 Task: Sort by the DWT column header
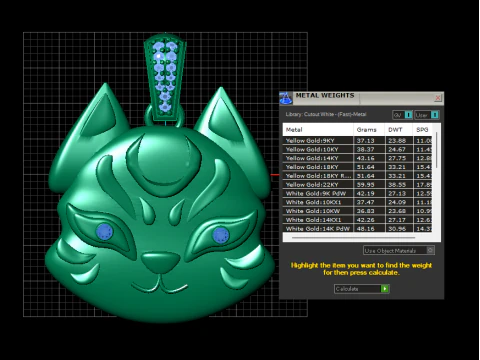pos(398,130)
